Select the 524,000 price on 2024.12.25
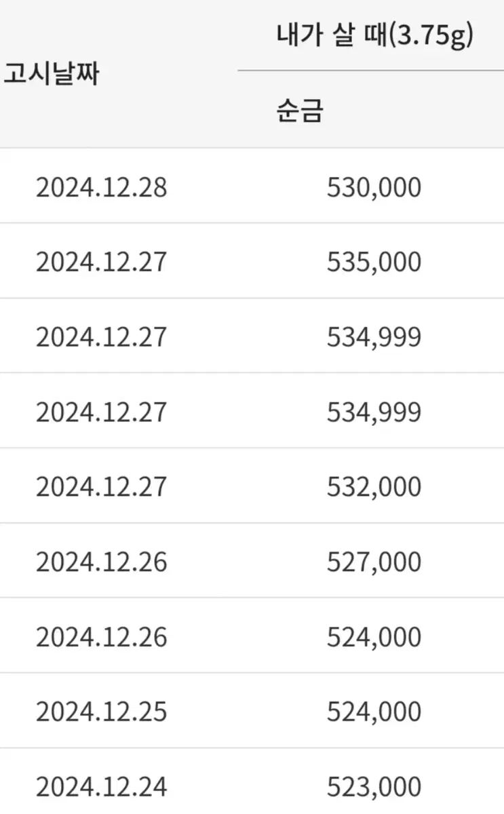Screen dimensions: 504x814 (x=374, y=712)
